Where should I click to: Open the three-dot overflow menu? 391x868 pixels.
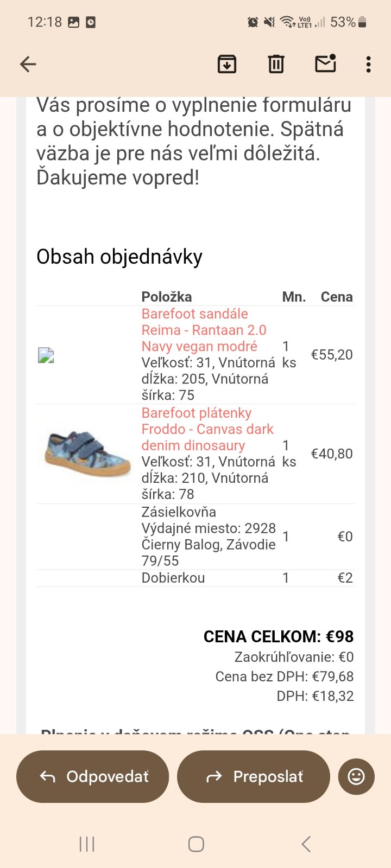tap(369, 65)
